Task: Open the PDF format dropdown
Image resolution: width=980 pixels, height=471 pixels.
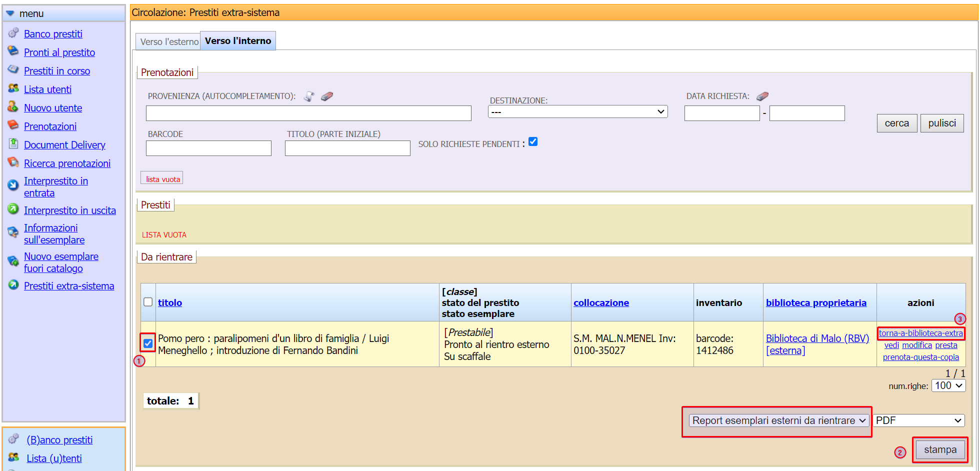Action: 918,420
